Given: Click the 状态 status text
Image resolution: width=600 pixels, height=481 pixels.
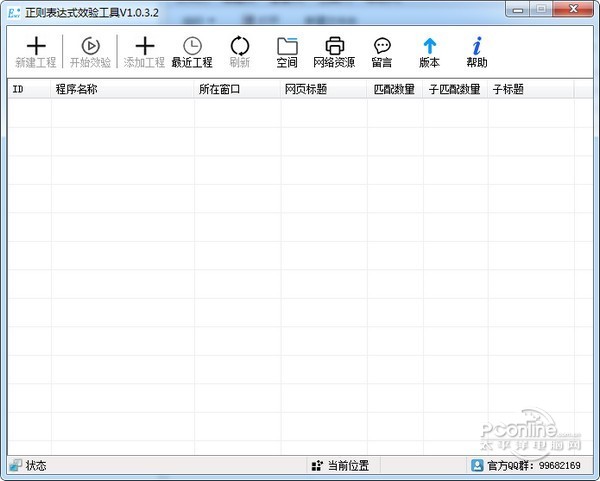Looking at the screenshot, I should 36,466.
